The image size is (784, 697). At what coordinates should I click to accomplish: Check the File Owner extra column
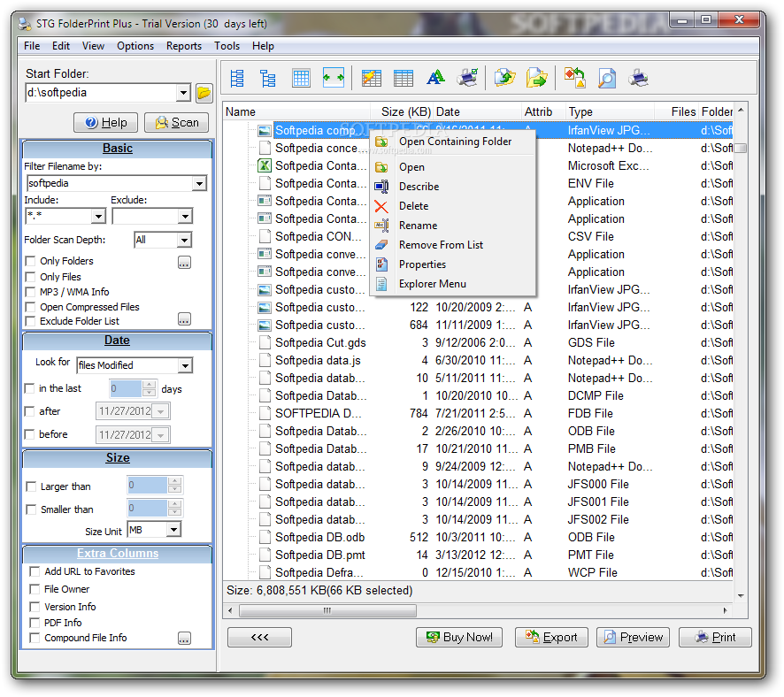35,589
